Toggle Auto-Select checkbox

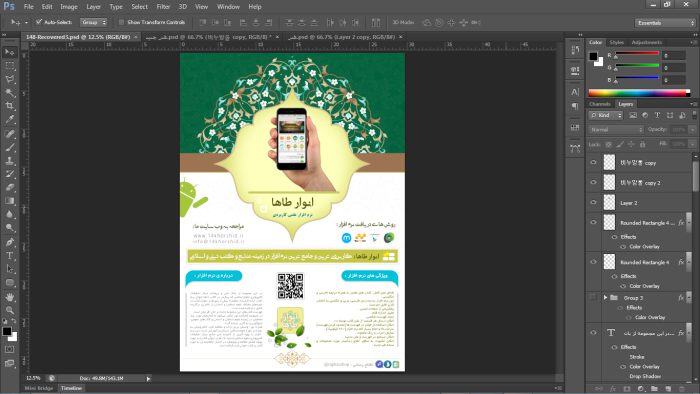click(x=39, y=22)
